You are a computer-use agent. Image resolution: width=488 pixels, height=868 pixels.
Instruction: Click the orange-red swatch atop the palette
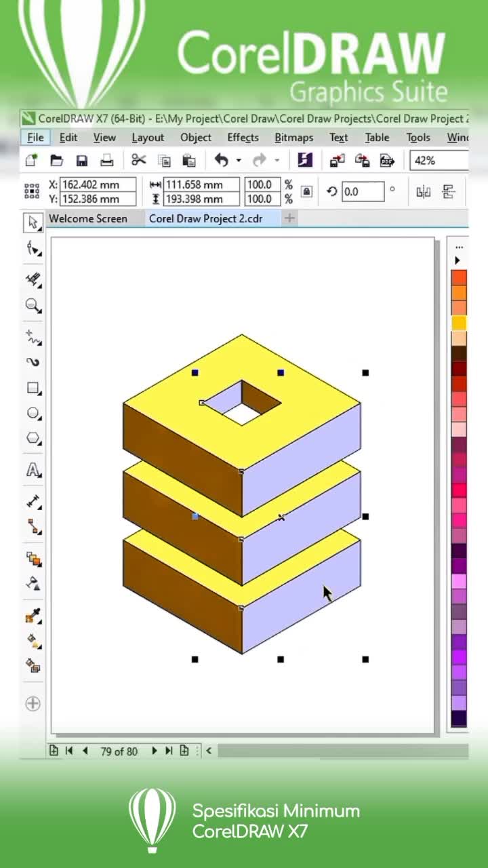459,277
